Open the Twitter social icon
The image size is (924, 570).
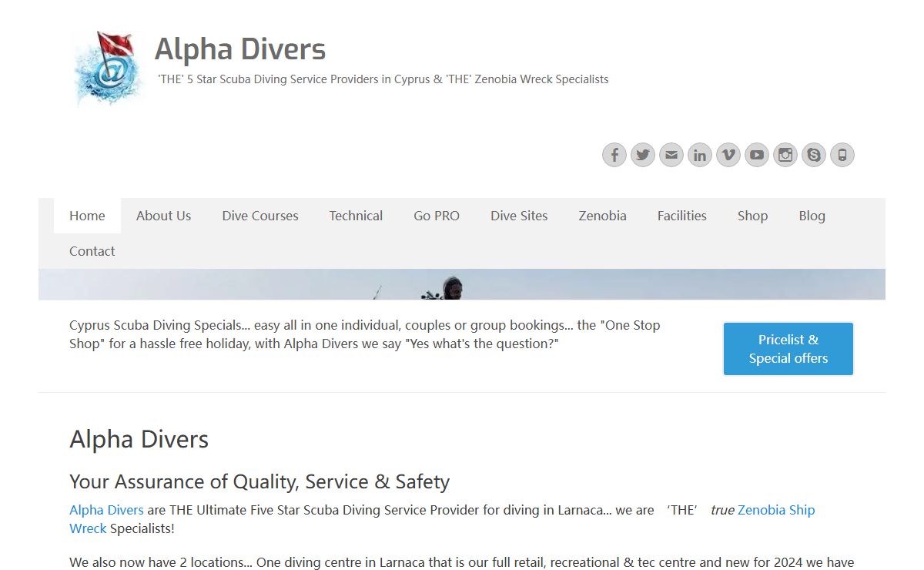(643, 155)
